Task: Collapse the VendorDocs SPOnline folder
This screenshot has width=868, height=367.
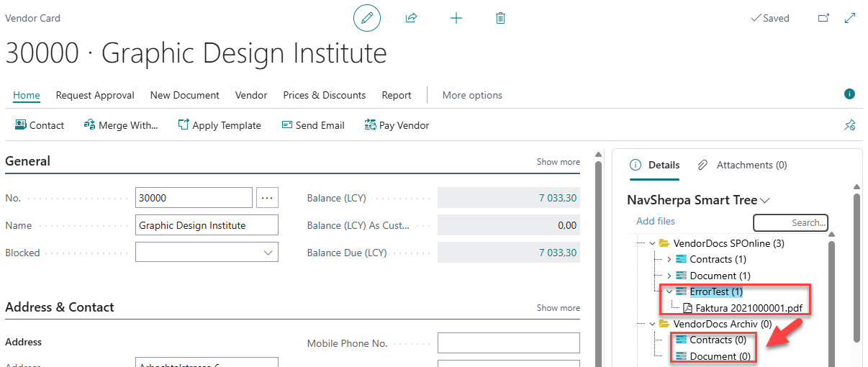Action: (x=652, y=243)
